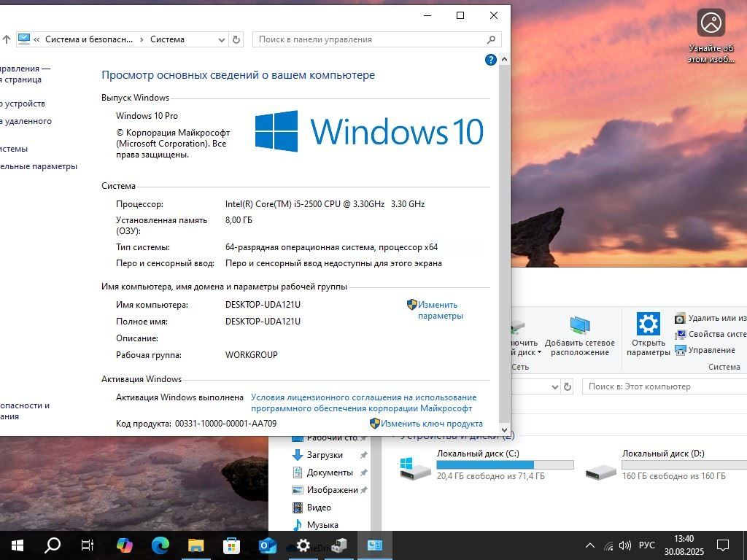The width and height of the screenshot is (747, 560).
Task: Open Загрузки in Explorer navigation pane
Action: pyautogui.click(x=325, y=455)
